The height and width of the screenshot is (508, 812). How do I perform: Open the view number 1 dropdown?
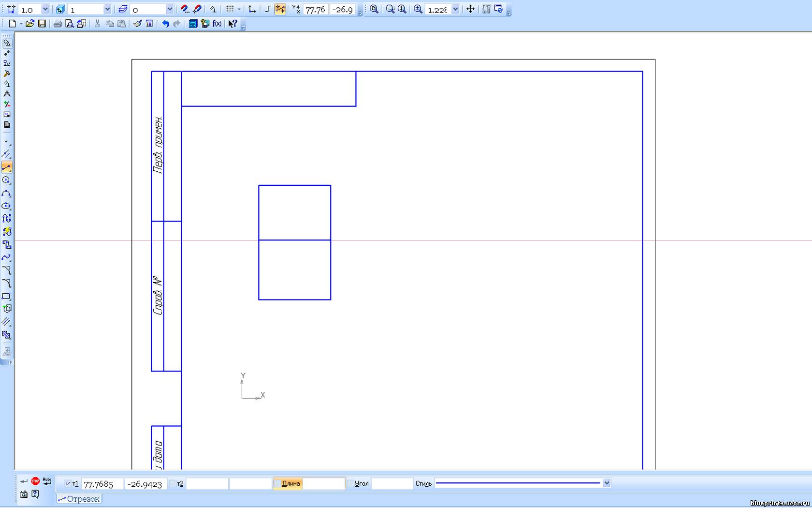[x=107, y=9]
